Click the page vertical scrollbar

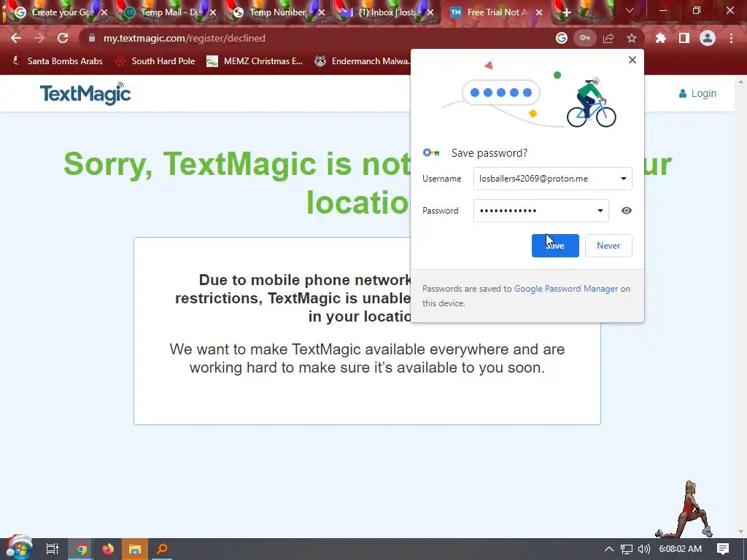pyautogui.click(x=740, y=307)
